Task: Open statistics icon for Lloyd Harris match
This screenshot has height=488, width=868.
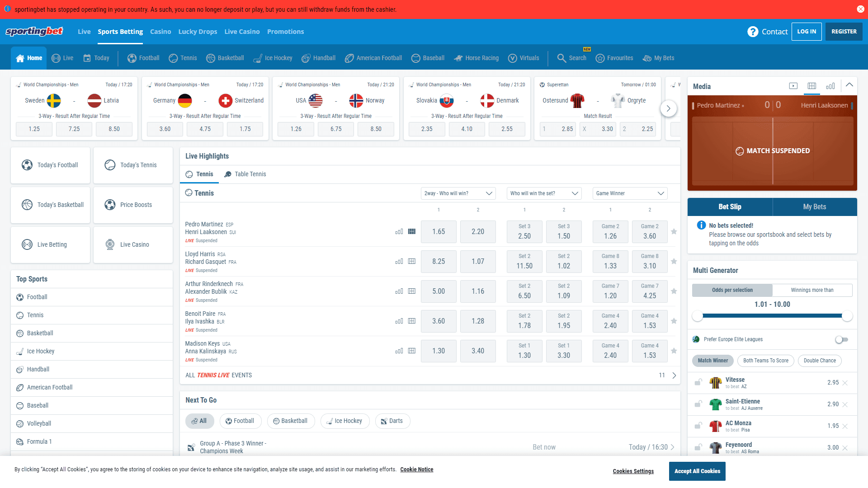Action: pyautogui.click(x=399, y=261)
